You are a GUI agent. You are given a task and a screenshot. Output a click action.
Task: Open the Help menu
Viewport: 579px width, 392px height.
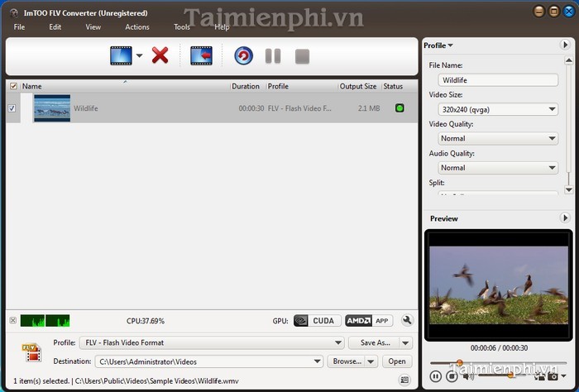coord(222,27)
